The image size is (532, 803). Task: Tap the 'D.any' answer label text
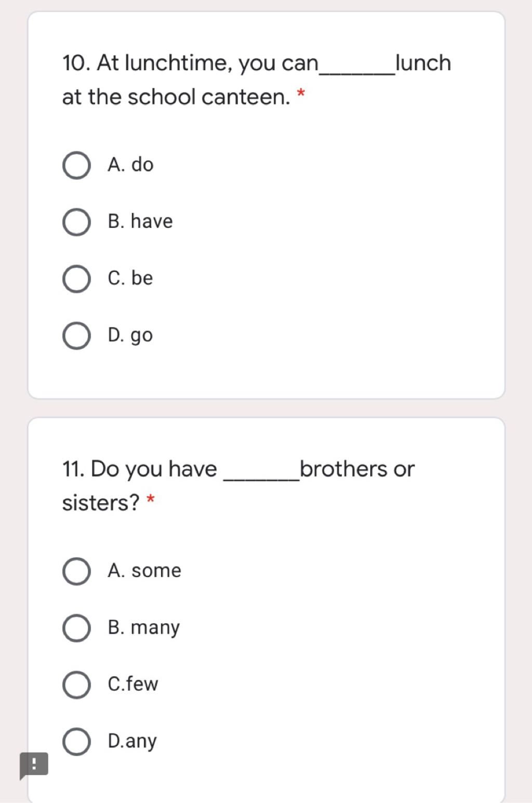(x=132, y=742)
